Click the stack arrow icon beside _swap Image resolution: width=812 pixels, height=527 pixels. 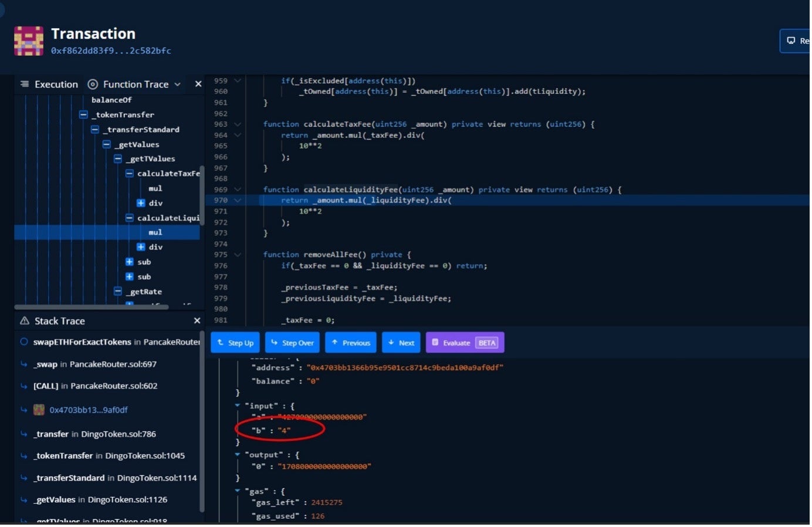[24, 364]
